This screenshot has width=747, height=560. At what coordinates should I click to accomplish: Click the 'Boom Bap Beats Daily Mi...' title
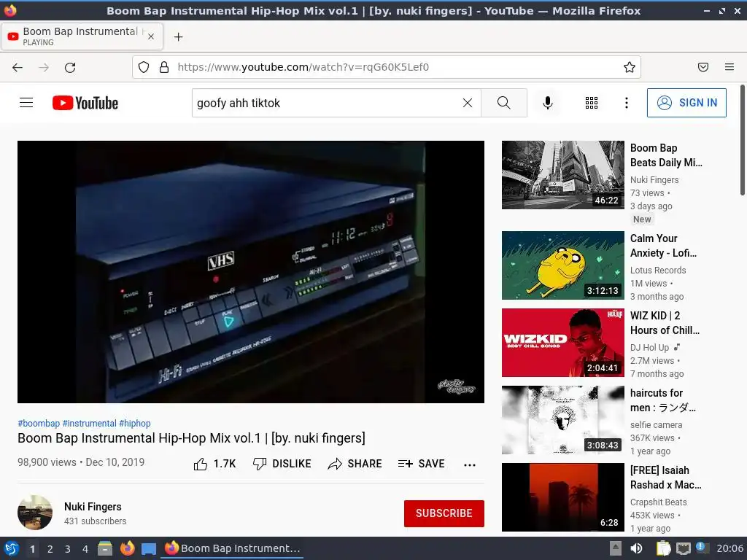(666, 155)
